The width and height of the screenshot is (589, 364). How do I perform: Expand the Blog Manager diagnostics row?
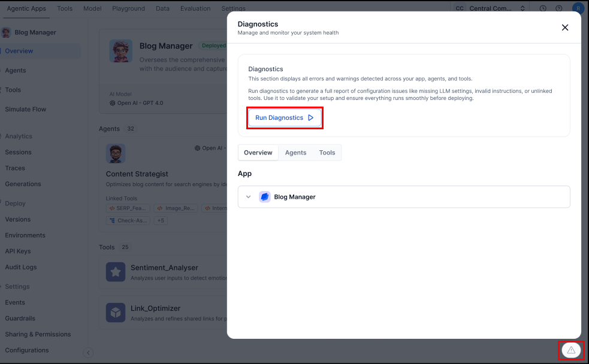[x=248, y=196]
